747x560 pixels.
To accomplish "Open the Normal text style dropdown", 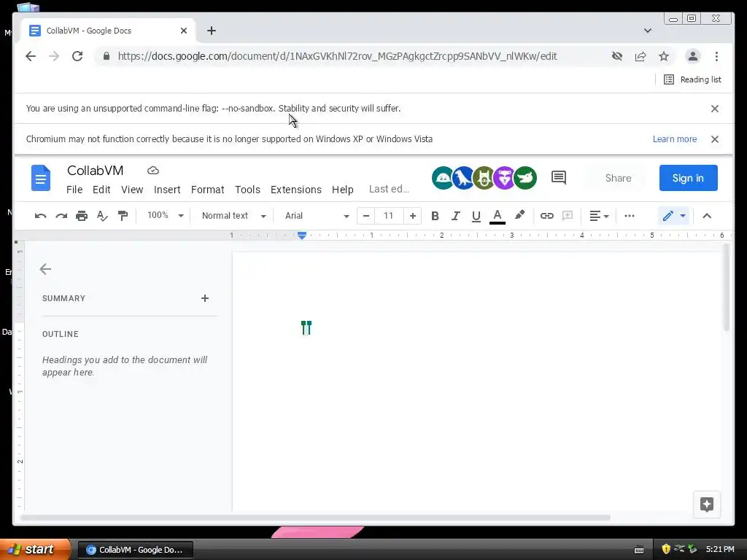I will [233, 216].
